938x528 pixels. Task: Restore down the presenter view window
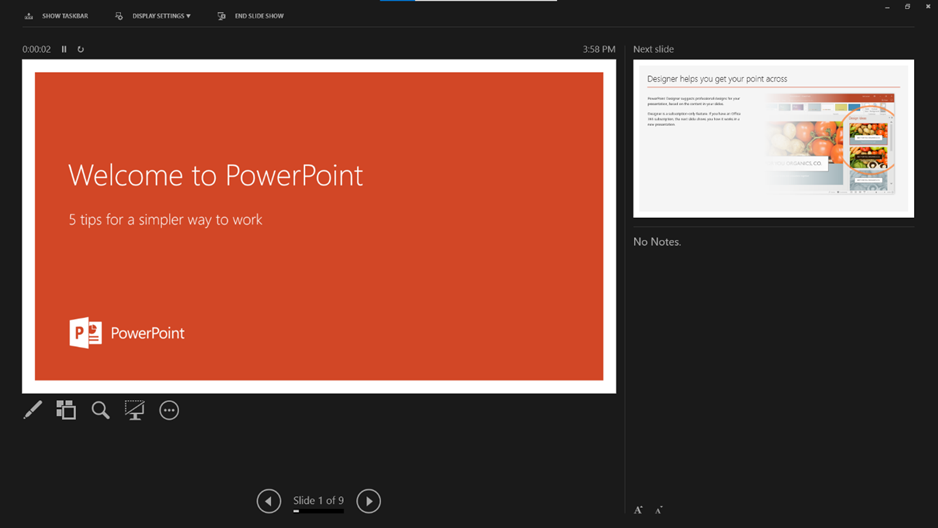tap(907, 7)
